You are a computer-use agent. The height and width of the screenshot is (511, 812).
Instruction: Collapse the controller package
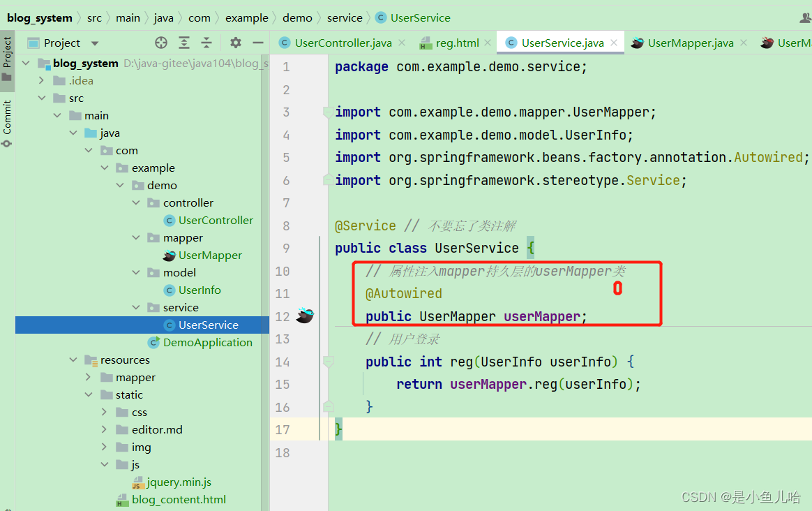pos(135,202)
